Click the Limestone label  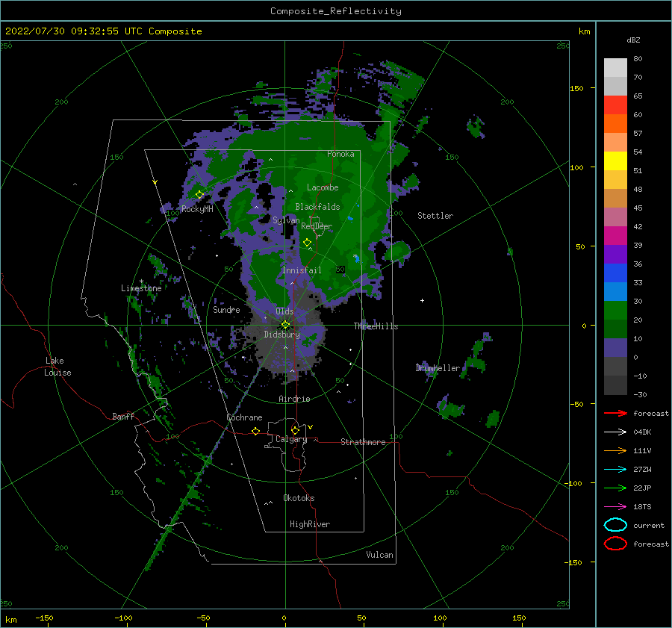[141, 288]
